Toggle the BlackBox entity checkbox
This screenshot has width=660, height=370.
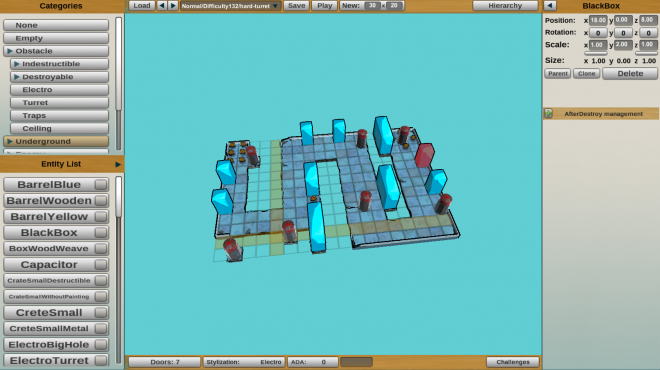pos(101,232)
